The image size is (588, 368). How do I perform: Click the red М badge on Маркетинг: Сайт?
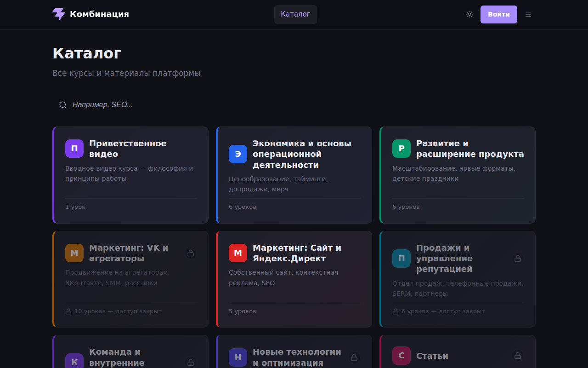pyautogui.click(x=237, y=253)
